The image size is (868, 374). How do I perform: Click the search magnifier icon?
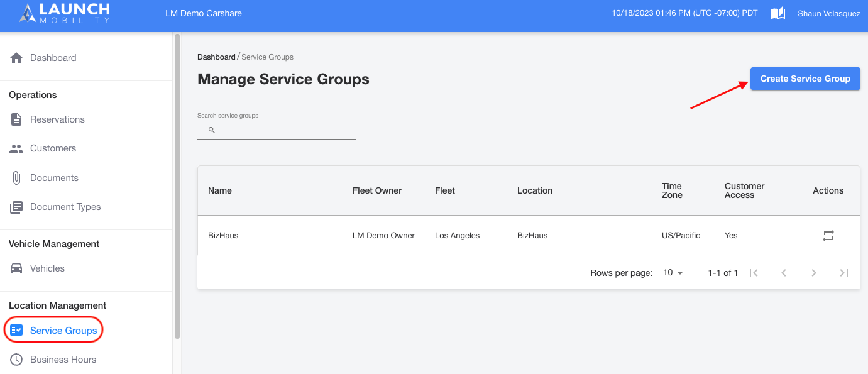point(212,130)
